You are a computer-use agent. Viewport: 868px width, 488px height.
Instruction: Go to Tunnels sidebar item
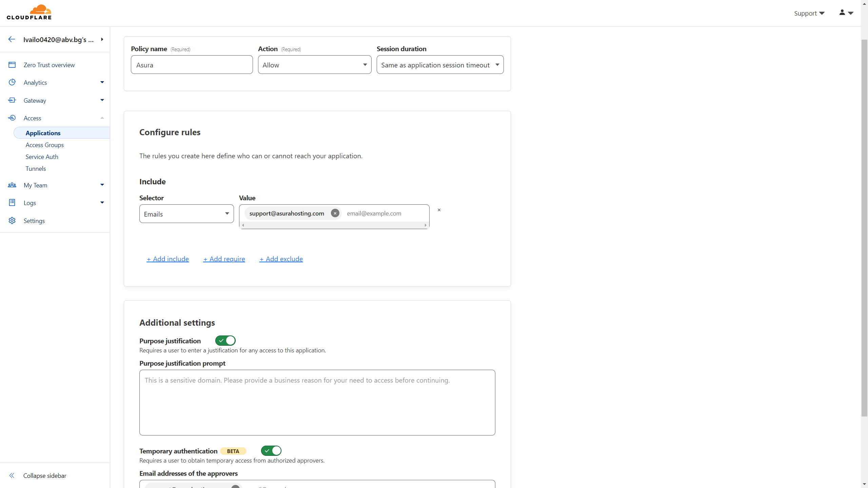(x=36, y=168)
